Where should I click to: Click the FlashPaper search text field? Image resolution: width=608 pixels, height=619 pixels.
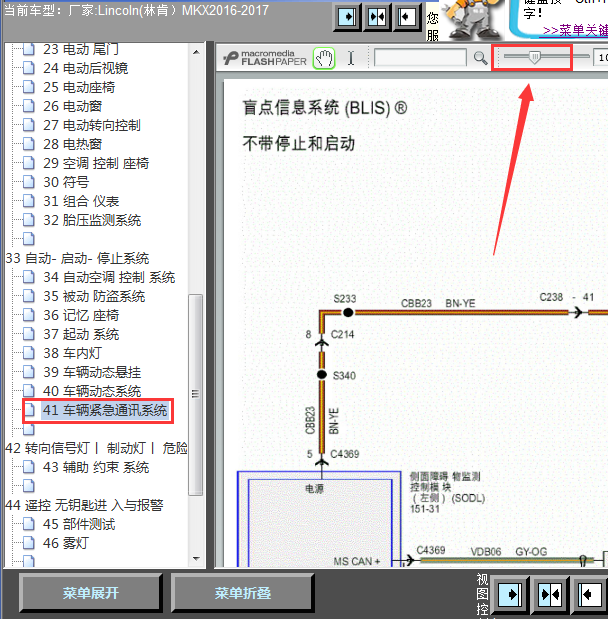pyautogui.click(x=420, y=58)
